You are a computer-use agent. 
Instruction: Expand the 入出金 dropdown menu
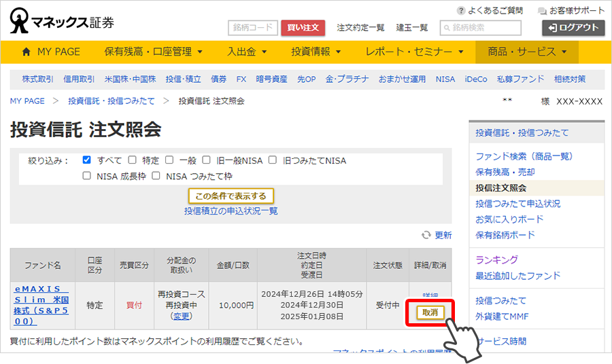(x=247, y=52)
